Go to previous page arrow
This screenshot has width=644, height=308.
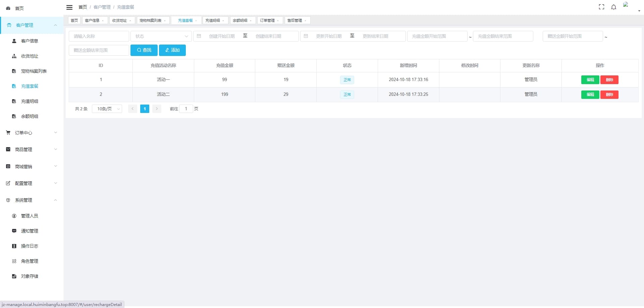coord(132,109)
